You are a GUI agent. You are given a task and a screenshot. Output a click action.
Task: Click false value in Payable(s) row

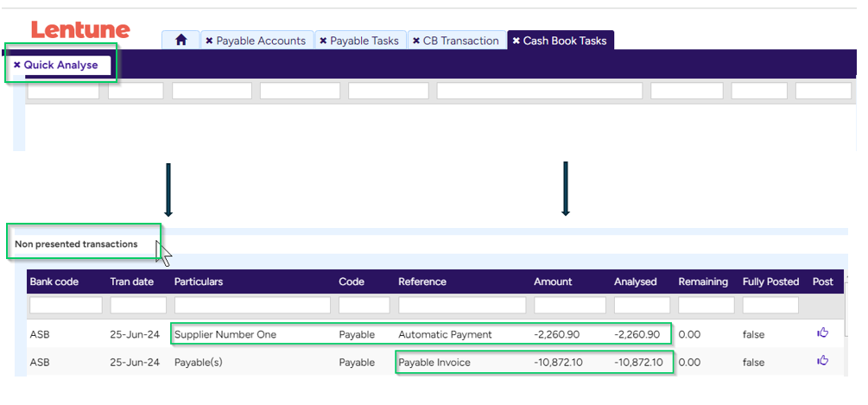coord(753,363)
